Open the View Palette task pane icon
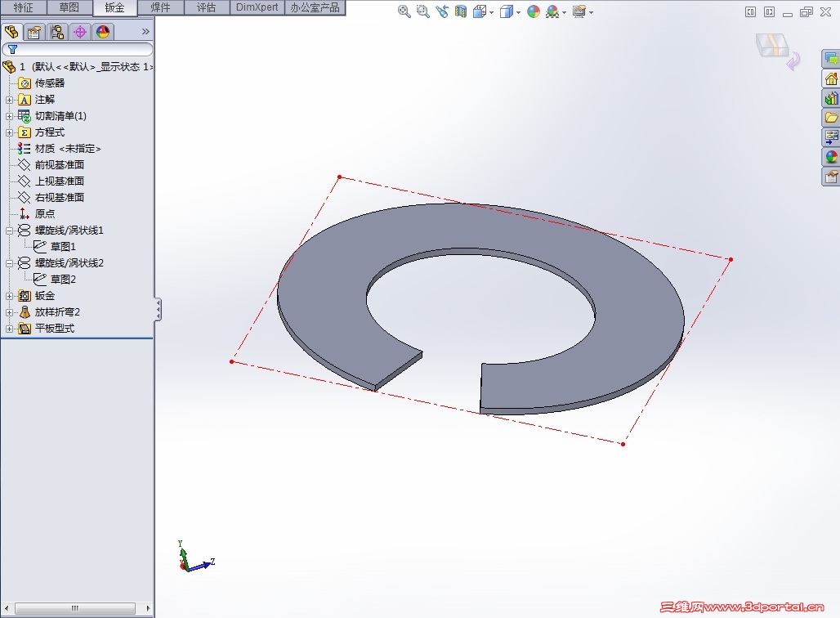 [x=831, y=137]
